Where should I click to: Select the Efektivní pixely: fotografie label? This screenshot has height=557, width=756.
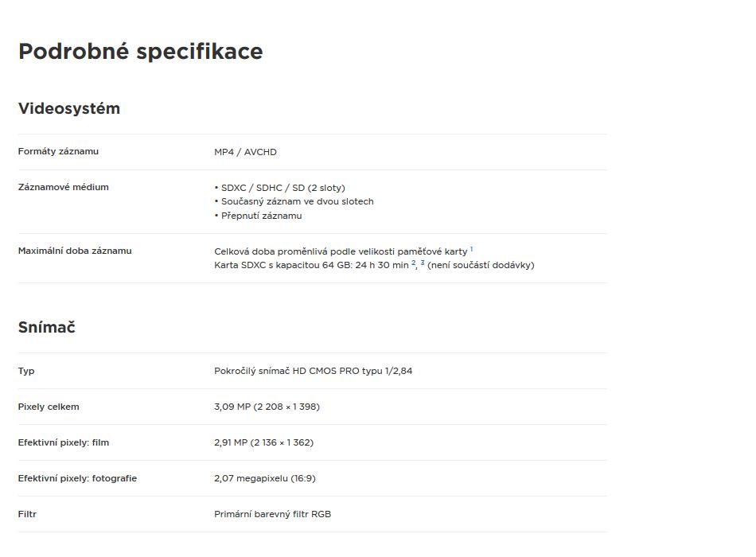[x=78, y=478]
